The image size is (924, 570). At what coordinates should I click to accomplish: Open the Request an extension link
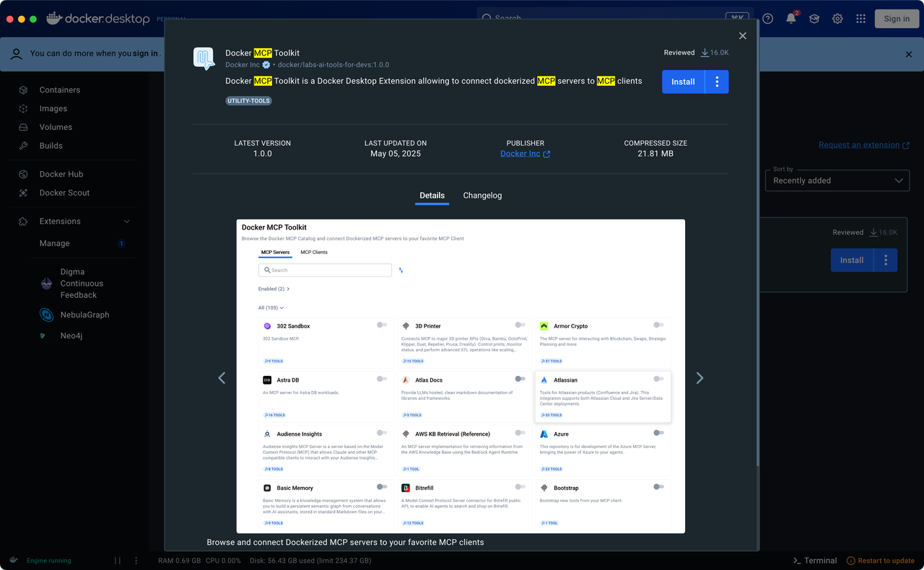[864, 145]
